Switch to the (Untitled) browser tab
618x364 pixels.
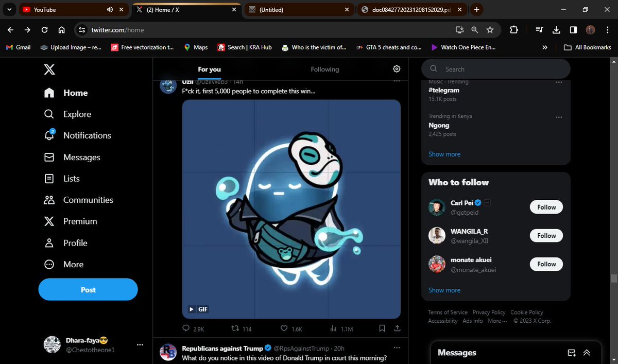(299, 9)
